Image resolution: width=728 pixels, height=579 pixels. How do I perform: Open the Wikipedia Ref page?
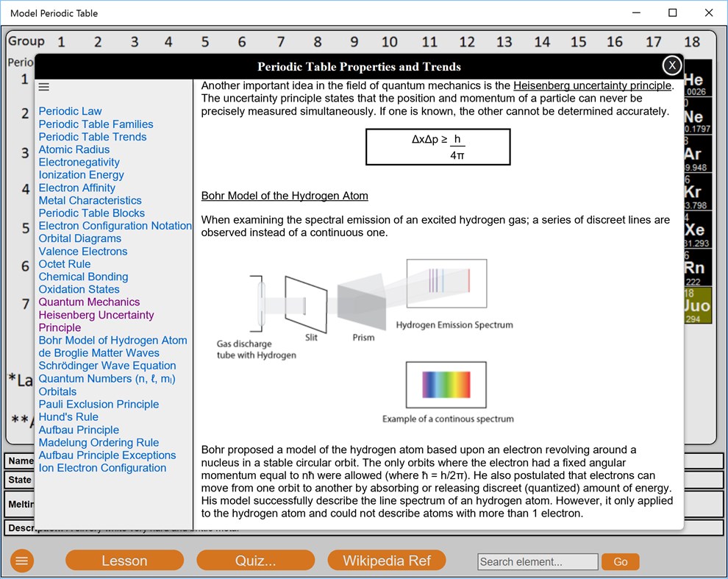pos(387,560)
